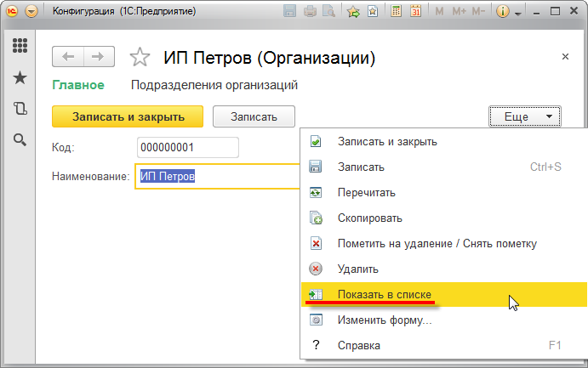Click the Записать button
Screen dimensions: 588x368
click(x=254, y=116)
